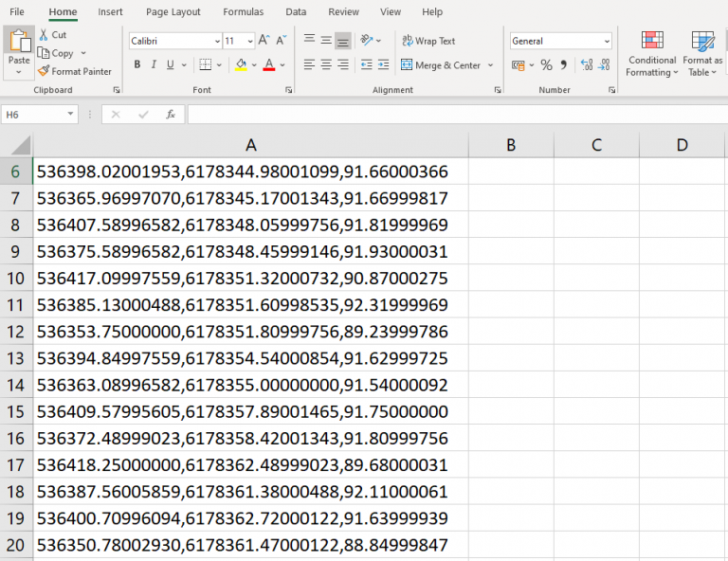Launch Clipboard pane dialog launcher
728x561 pixels.
[x=117, y=90]
